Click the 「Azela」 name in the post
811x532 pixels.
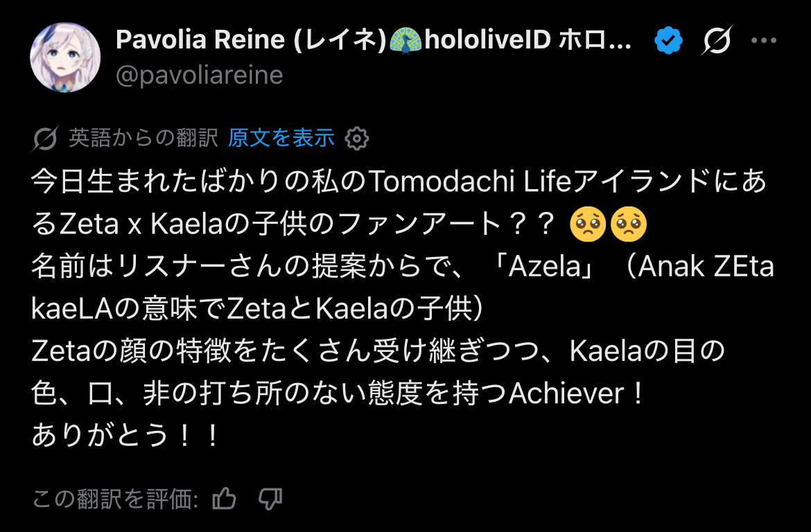coord(544,267)
